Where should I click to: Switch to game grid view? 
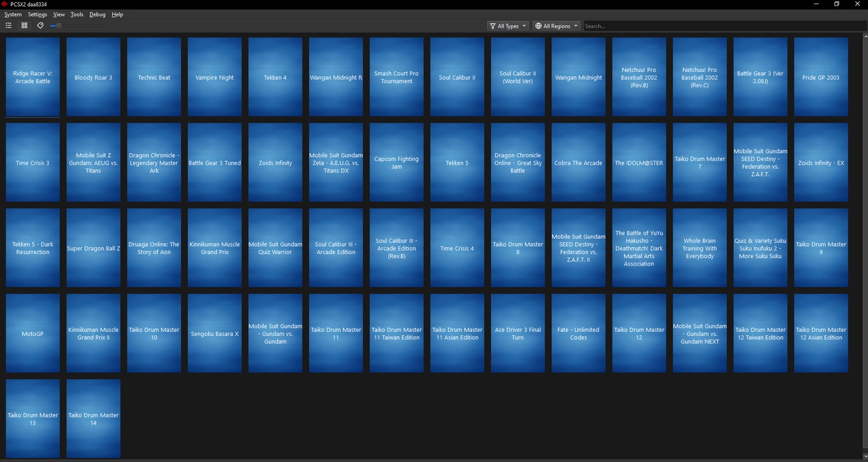point(24,26)
